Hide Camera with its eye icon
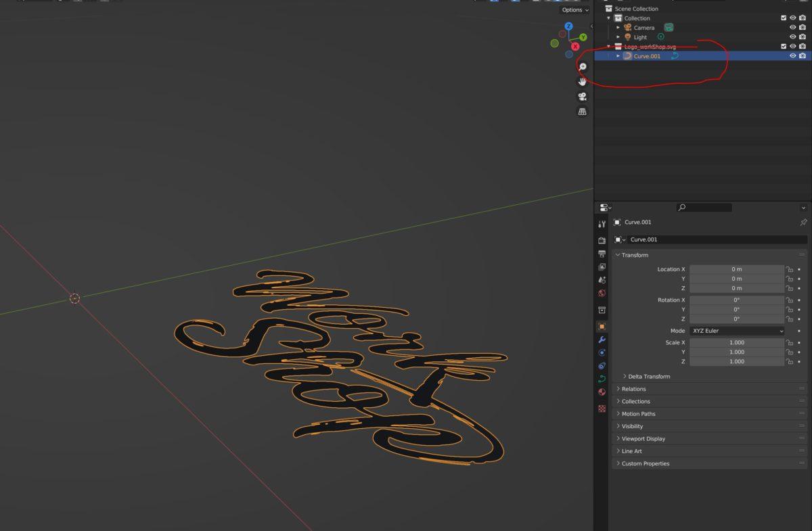Viewport: 812px width, 531px height. pyautogui.click(x=793, y=28)
